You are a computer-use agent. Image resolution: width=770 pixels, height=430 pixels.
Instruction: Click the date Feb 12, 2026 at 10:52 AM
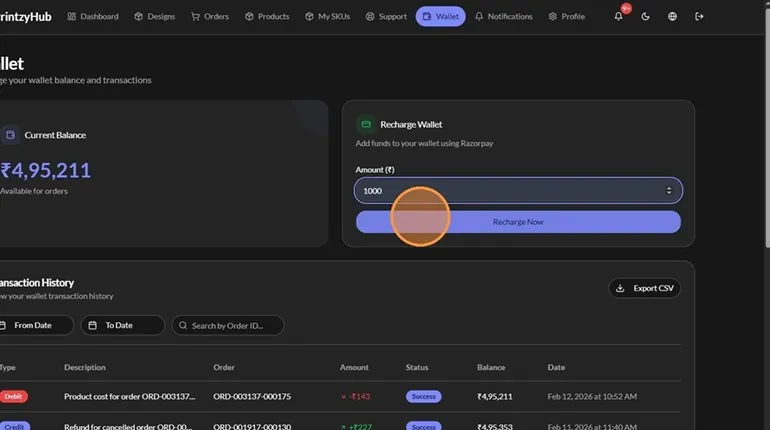point(592,397)
